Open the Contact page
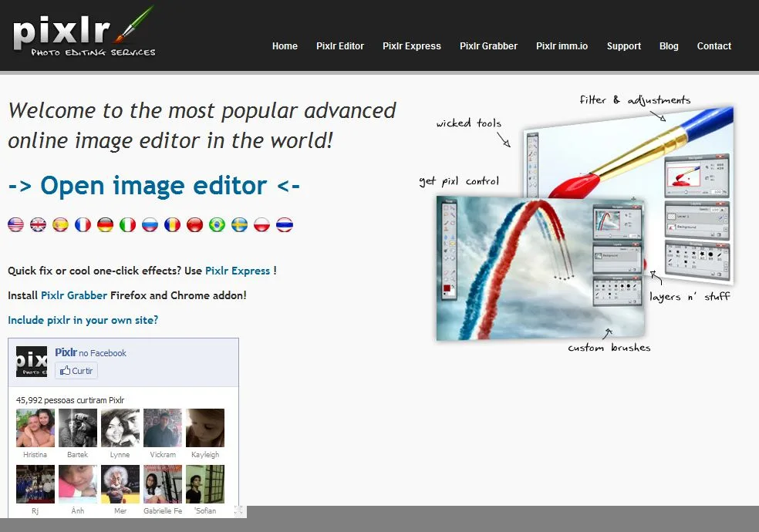 714,46
